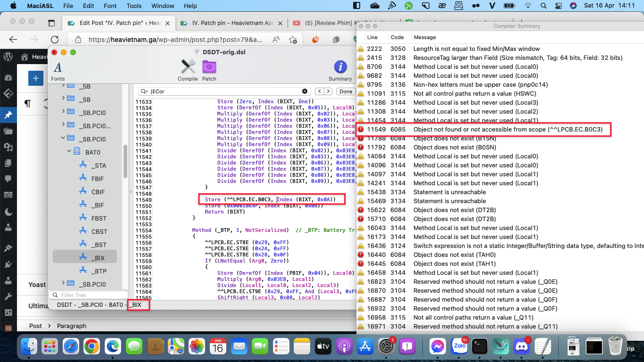Select the _BIX method in tree

[x=98, y=258]
